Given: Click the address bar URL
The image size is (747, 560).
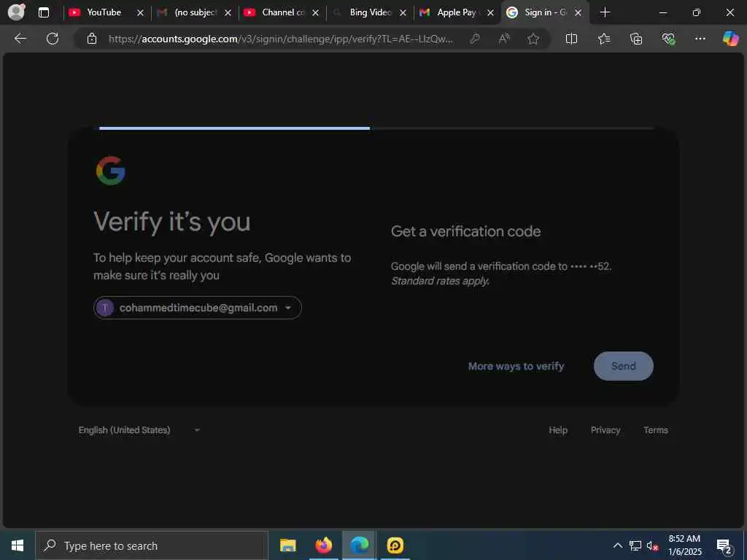Looking at the screenshot, I should [281, 39].
